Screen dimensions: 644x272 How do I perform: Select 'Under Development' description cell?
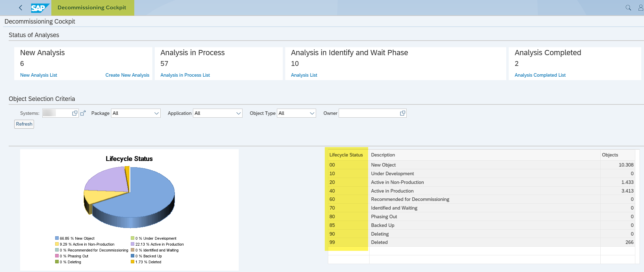pos(485,173)
